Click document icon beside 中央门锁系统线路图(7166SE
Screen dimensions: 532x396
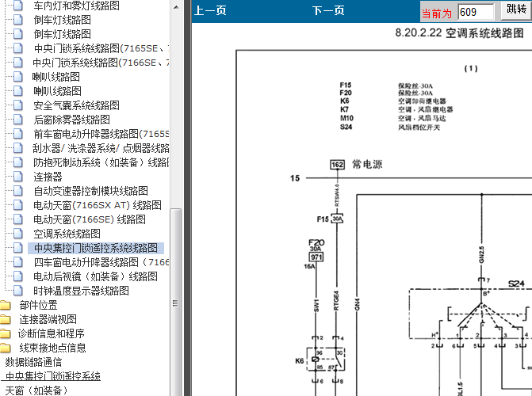[18, 63]
